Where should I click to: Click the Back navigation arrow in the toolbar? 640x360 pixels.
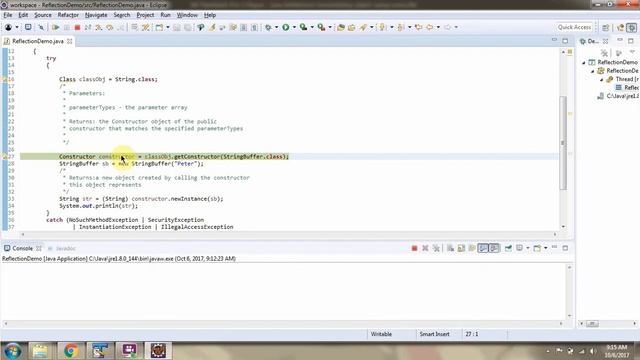(429, 27)
